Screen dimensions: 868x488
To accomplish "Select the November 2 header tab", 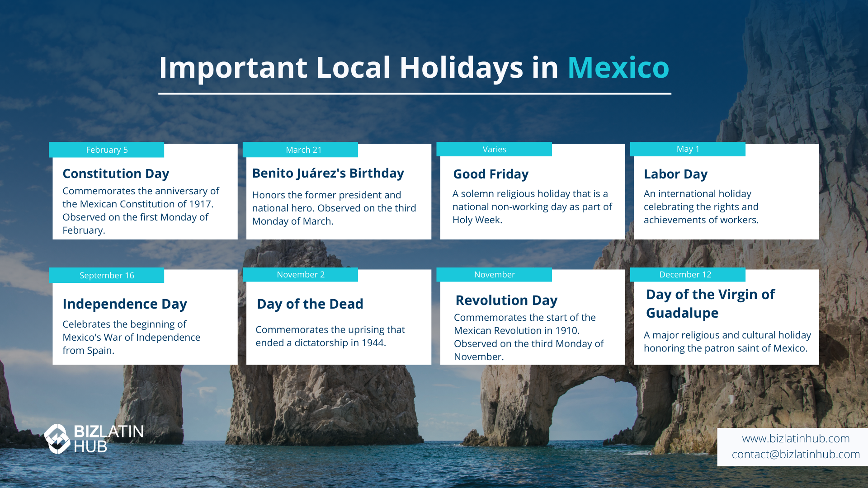I will pyautogui.click(x=300, y=274).
